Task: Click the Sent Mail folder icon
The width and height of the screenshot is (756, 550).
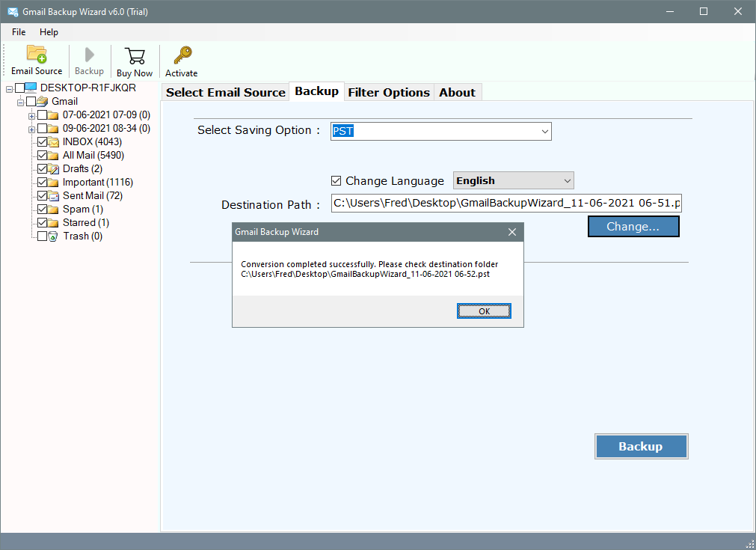Action: pos(54,196)
